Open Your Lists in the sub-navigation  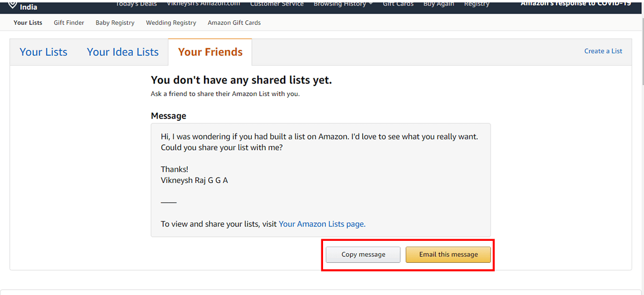point(28,23)
